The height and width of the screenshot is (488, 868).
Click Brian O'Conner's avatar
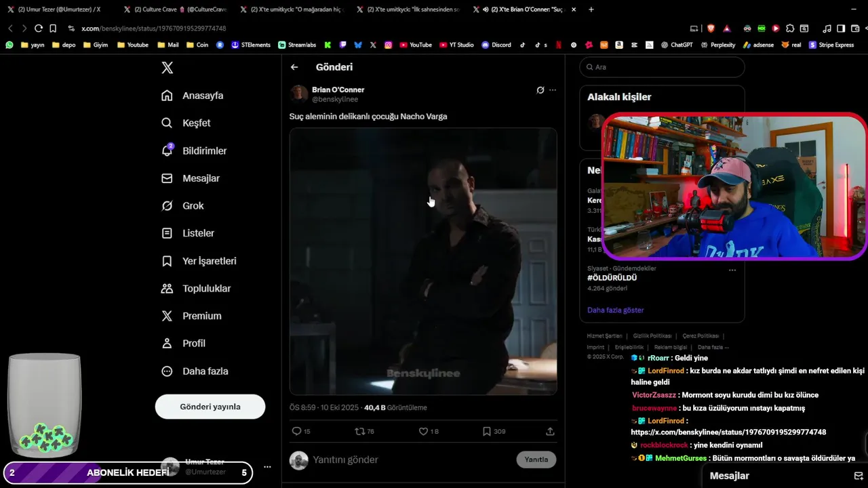[x=299, y=94]
